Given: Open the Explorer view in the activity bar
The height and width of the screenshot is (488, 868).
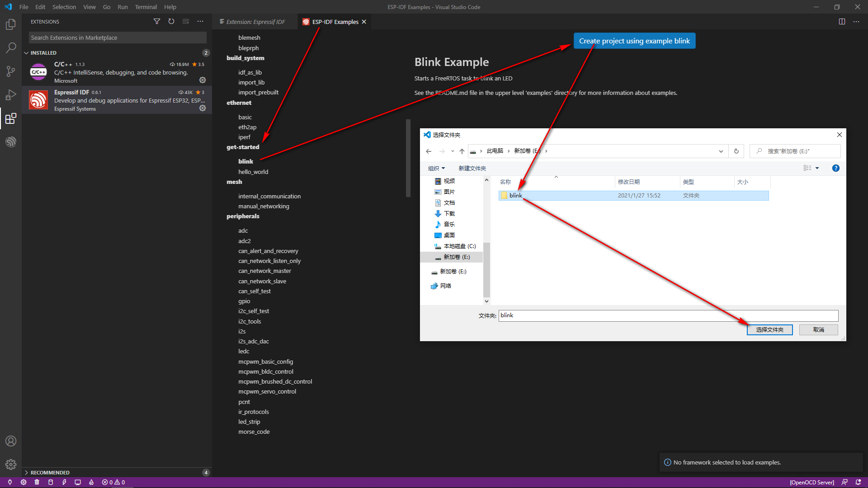Looking at the screenshot, I should pos(11,24).
